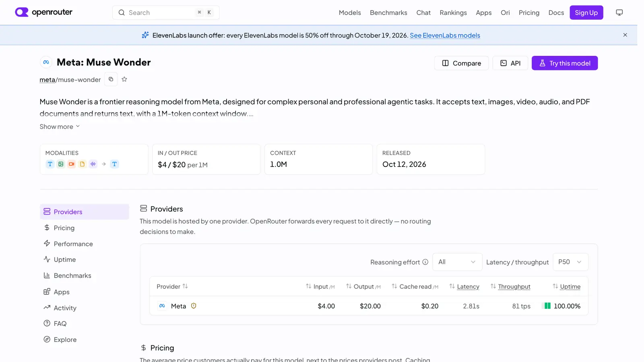Select Activity in sidebar
644x362 pixels.
click(85, 308)
